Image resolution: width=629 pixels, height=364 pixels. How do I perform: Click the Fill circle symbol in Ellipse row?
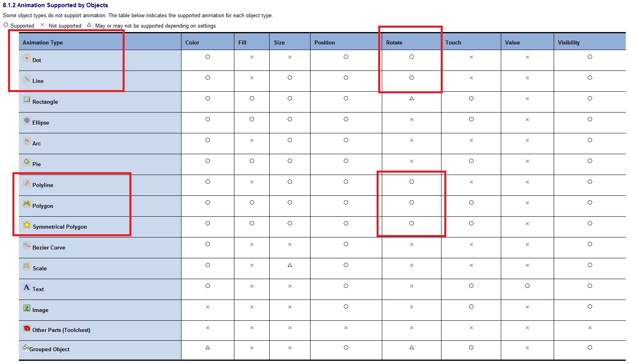(x=252, y=119)
